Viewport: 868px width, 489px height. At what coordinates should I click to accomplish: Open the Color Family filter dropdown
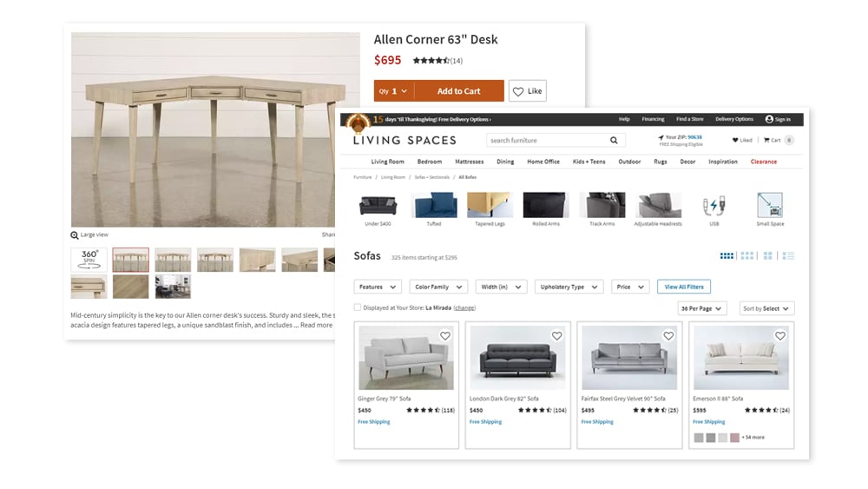click(438, 287)
